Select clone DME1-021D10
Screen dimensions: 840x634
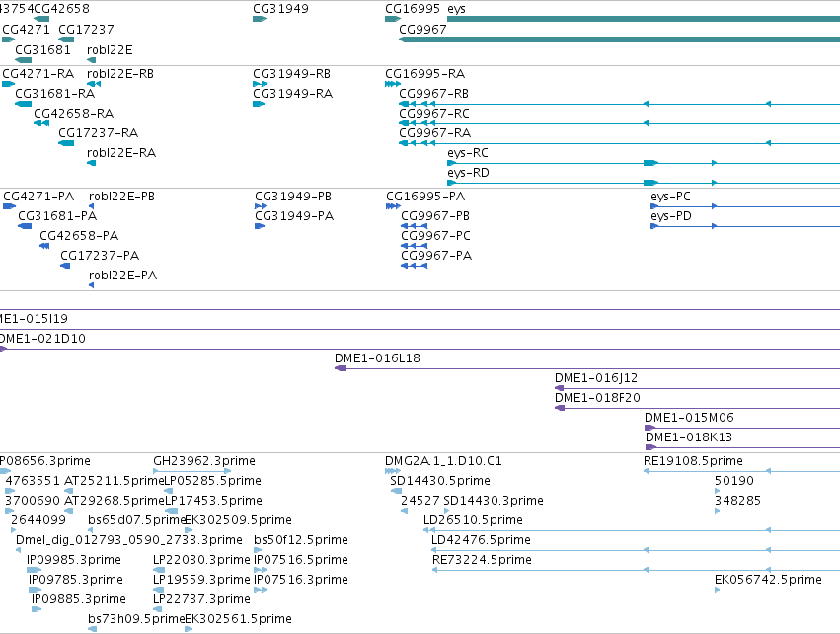pos(41,339)
